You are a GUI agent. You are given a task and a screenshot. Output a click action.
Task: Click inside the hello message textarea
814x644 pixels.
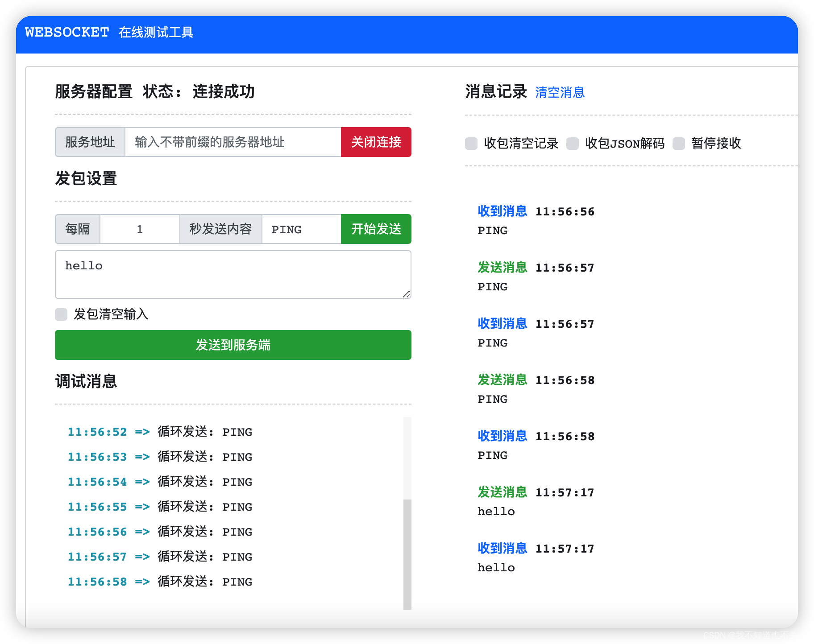tap(232, 274)
